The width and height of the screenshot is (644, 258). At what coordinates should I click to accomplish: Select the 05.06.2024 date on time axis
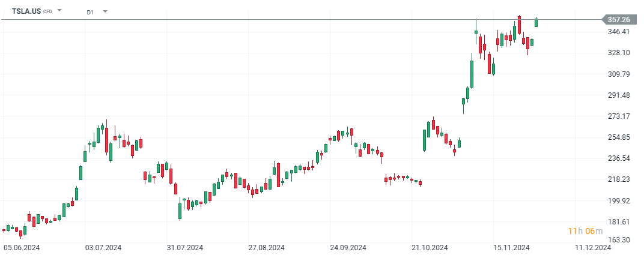(x=22, y=248)
